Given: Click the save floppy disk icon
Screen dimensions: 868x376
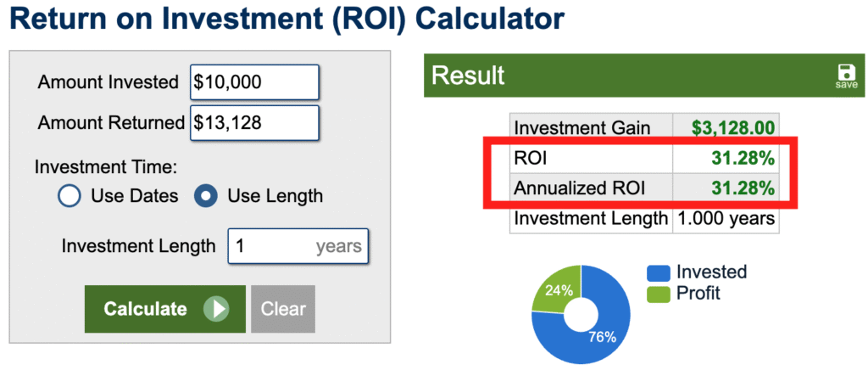Looking at the screenshot, I should click(846, 73).
